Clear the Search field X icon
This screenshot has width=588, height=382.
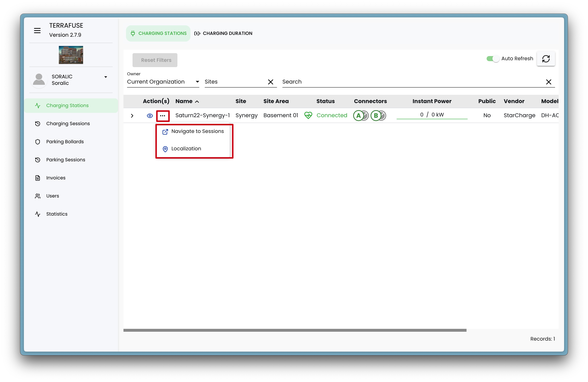pyautogui.click(x=549, y=82)
